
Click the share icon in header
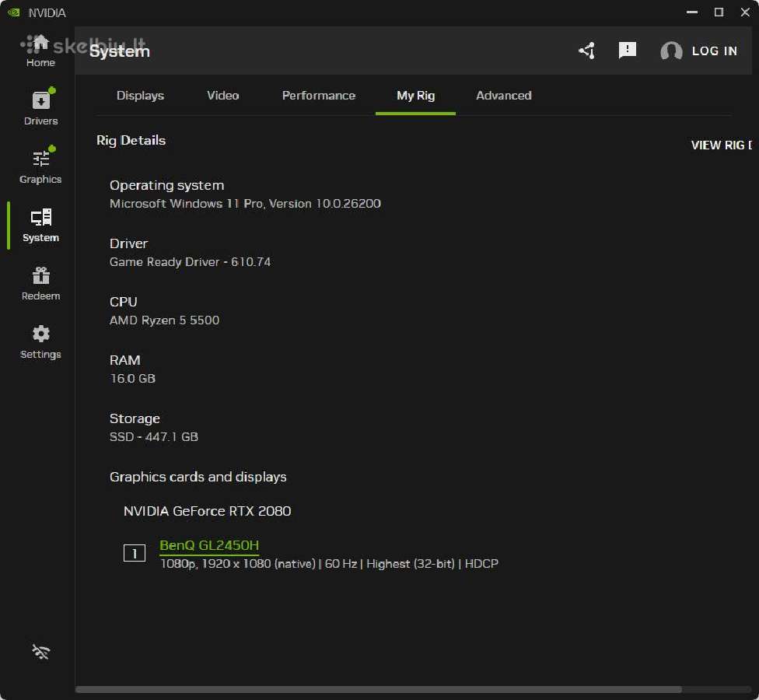coord(586,51)
